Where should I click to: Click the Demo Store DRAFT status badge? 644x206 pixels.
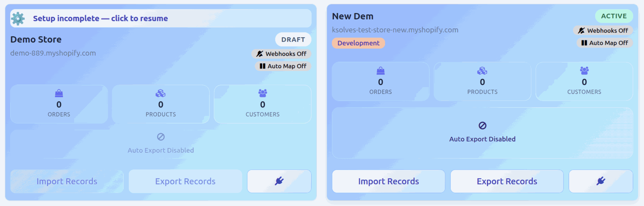tap(293, 40)
